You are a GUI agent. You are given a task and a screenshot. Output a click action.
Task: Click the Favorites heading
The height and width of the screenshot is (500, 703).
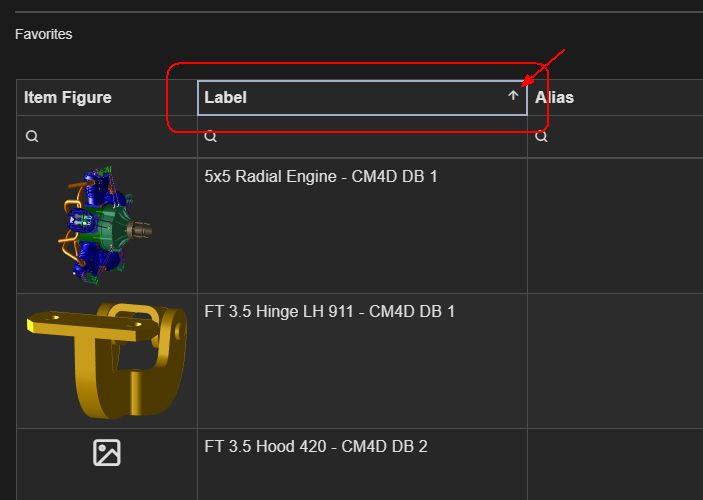43,34
